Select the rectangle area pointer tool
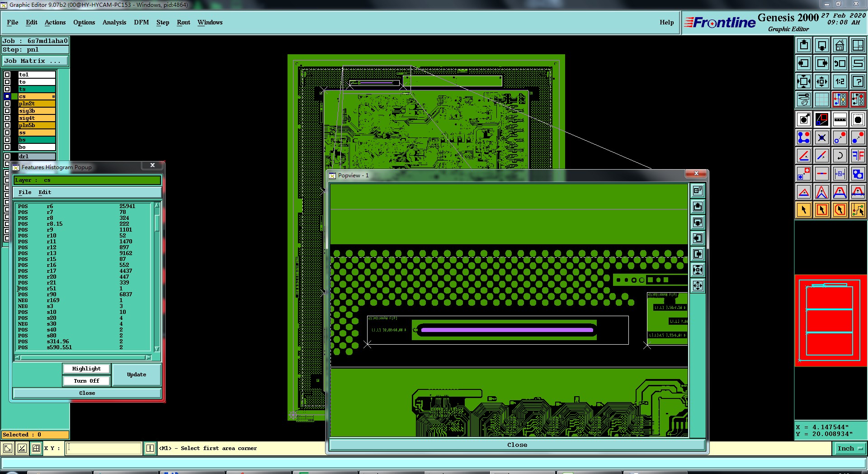The width and height of the screenshot is (868, 474). click(822, 210)
